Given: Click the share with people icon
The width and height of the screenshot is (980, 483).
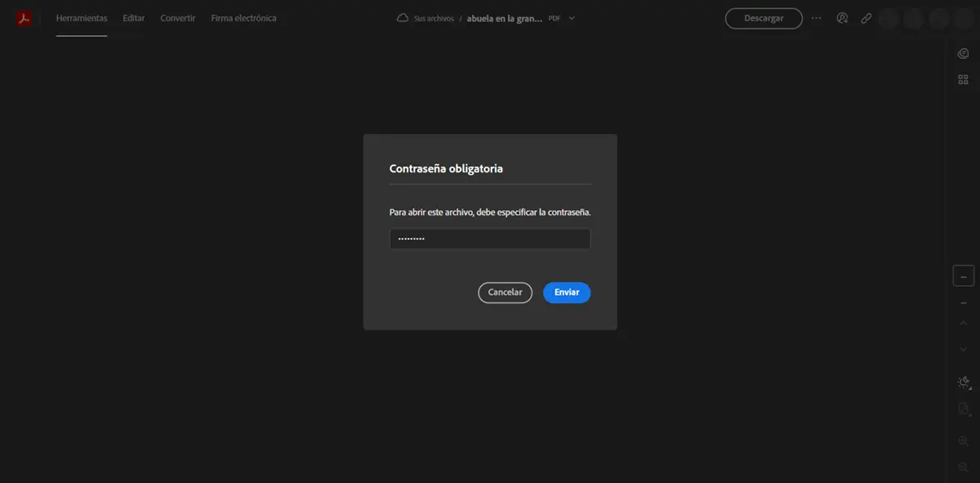Looking at the screenshot, I should pos(842,18).
